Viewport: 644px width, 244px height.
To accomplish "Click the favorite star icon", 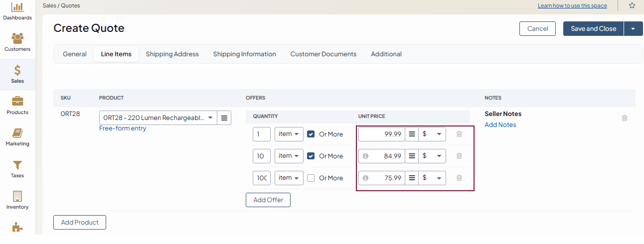I will pos(632,5).
